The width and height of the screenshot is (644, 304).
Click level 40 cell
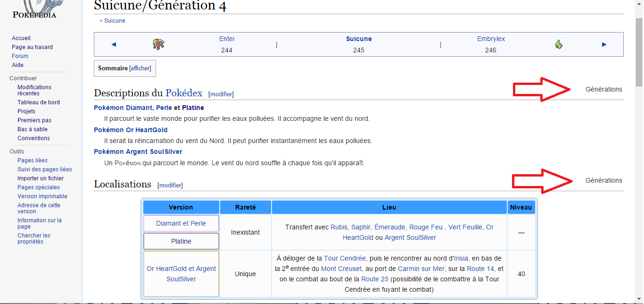coord(521,274)
